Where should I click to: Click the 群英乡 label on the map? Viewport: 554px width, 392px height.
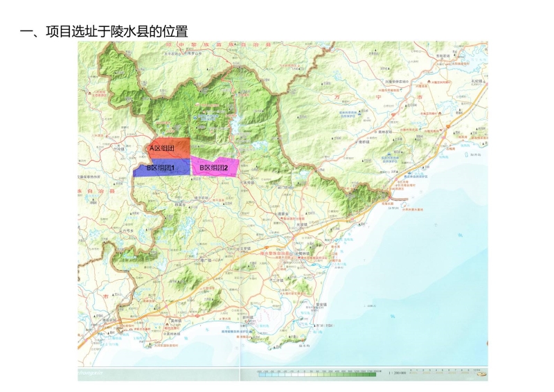click(180, 204)
